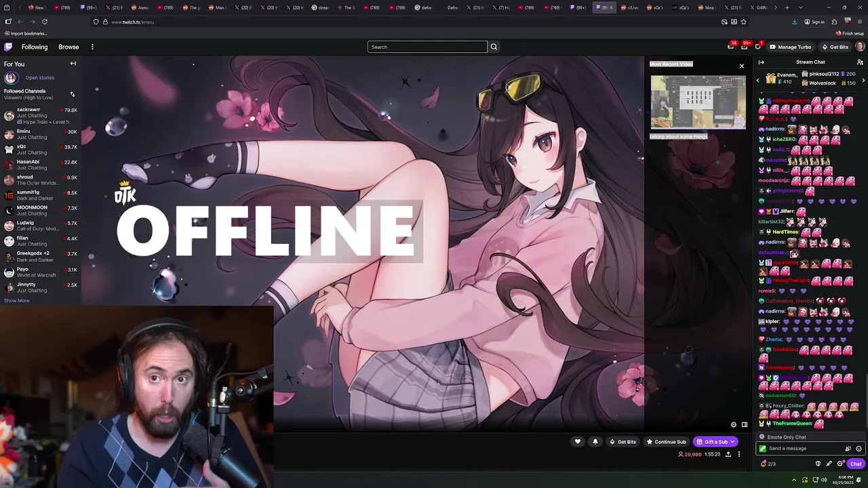Image resolution: width=868 pixels, height=488 pixels.
Task: Open MOONMOON channel in sidebar
Action: tap(41, 210)
